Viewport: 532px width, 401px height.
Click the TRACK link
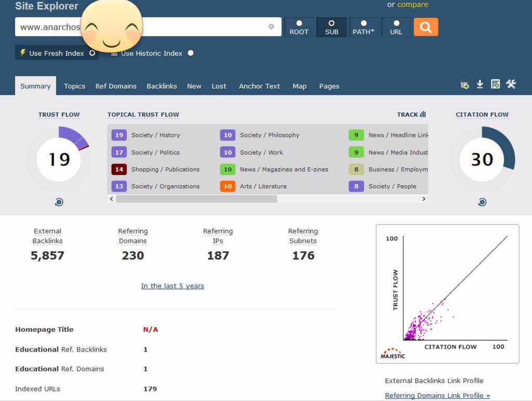coord(407,114)
